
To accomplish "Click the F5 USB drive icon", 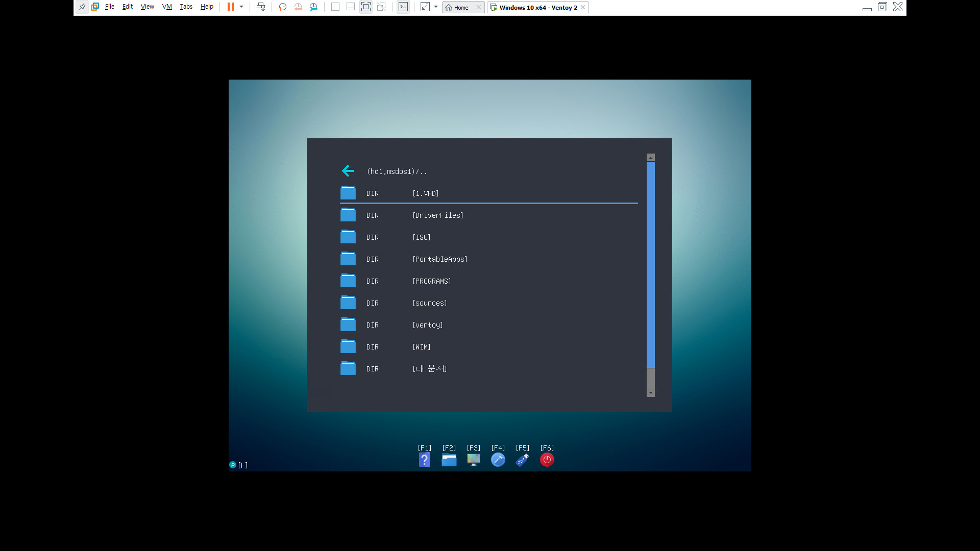I will point(522,460).
